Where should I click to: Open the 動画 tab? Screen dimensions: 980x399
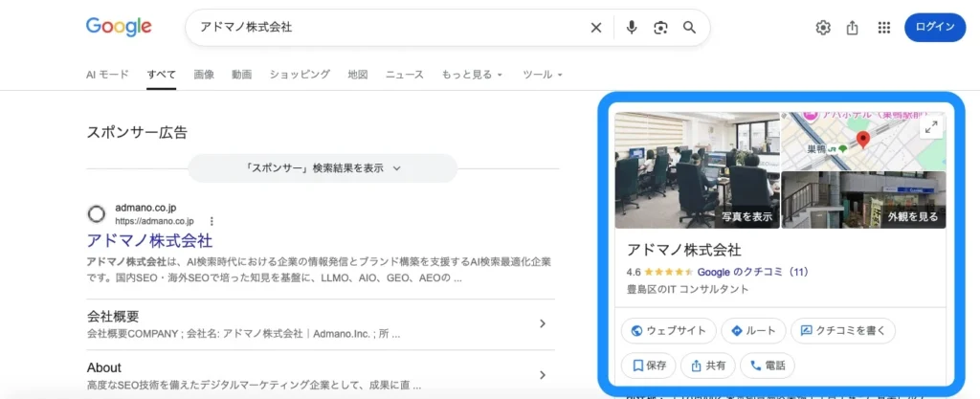(241, 75)
